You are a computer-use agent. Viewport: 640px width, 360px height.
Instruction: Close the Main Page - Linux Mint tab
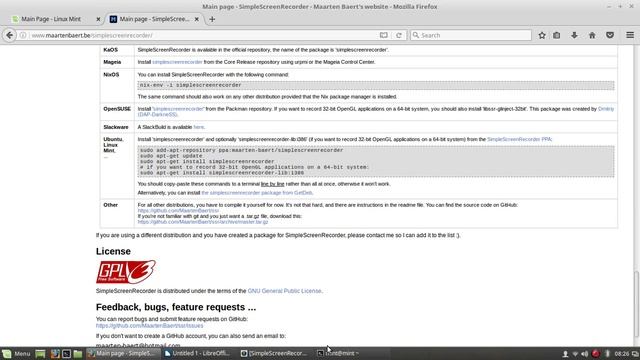click(x=98, y=19)
